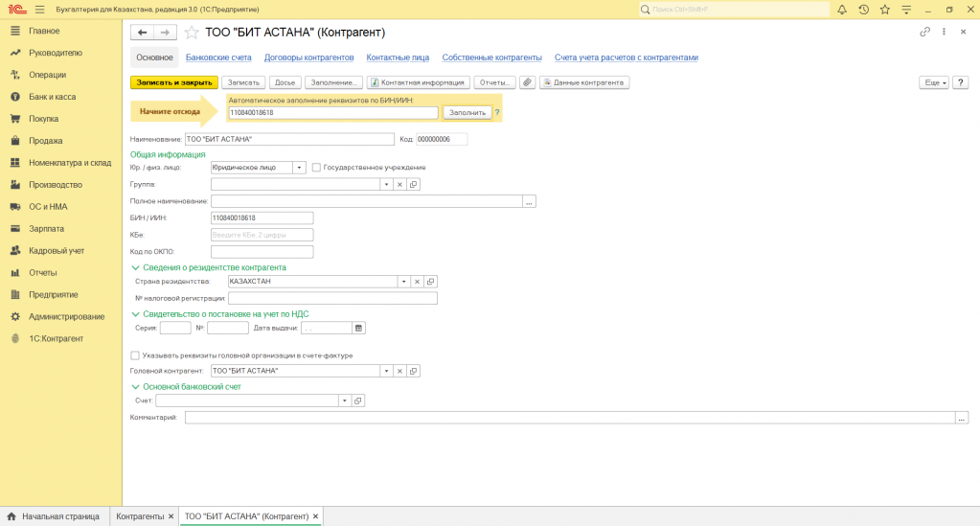Open Юр. / физ. лицо dropdown
This screenshot has height=526, width=980.
coord(299,168)
